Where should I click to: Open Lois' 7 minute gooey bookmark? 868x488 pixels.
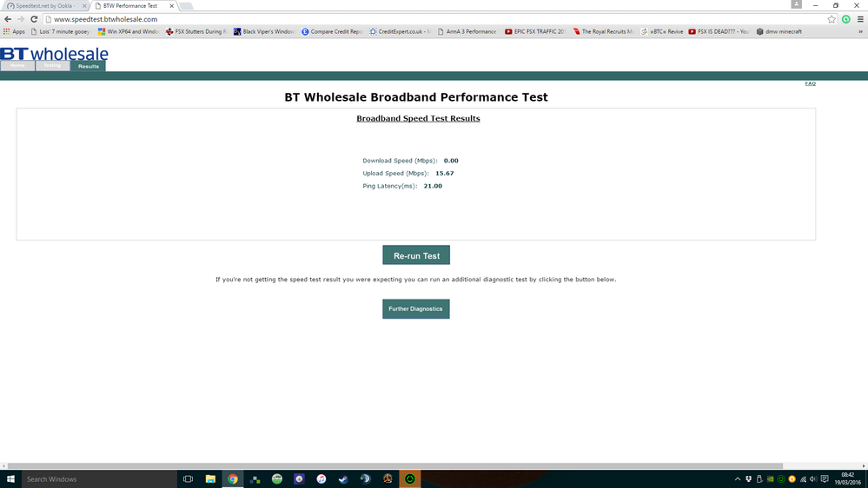coord(61,31)
